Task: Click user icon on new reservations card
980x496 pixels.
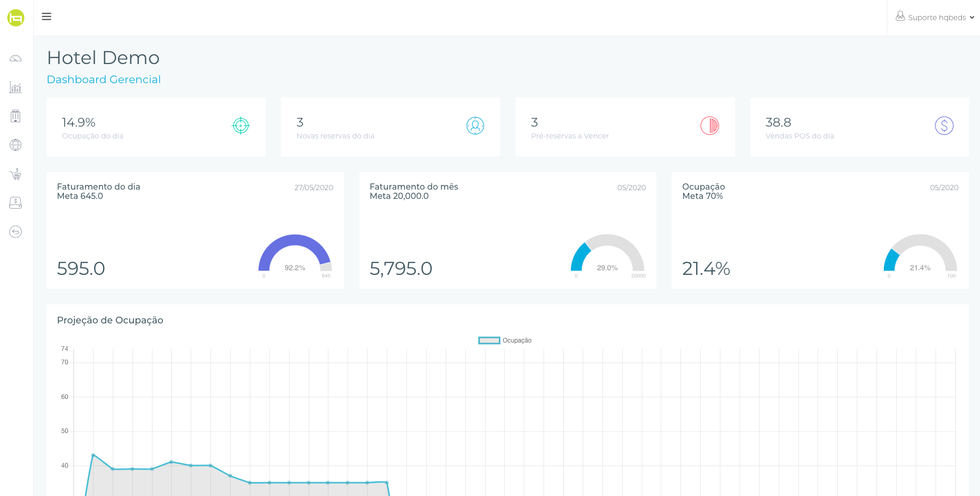Action: (x=475, y=126)
